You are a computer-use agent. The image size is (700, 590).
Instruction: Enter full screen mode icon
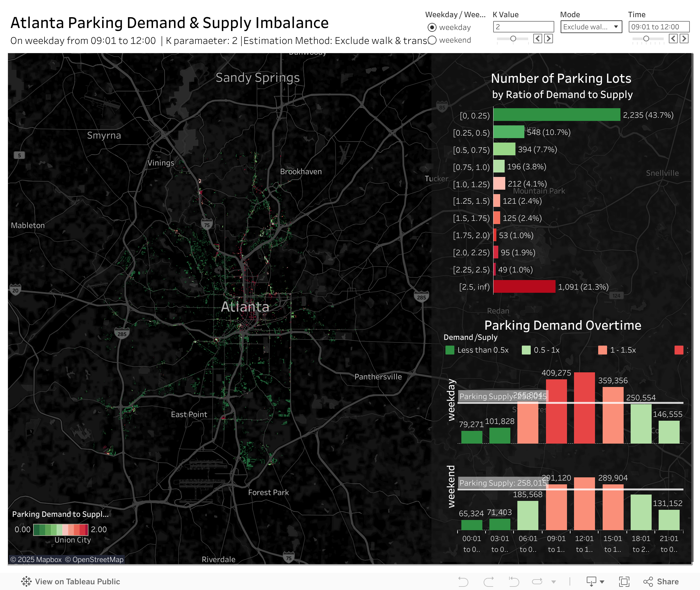(624, 582)
